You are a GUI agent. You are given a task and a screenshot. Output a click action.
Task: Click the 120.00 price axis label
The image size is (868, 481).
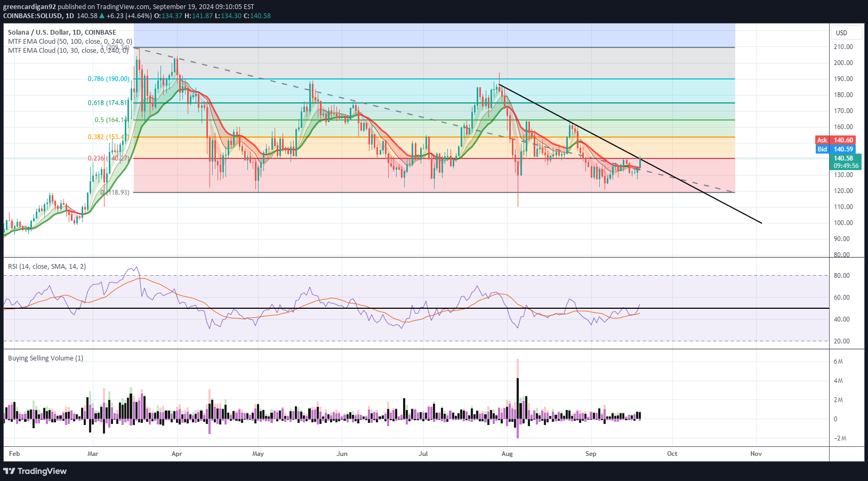coord(843,191)
